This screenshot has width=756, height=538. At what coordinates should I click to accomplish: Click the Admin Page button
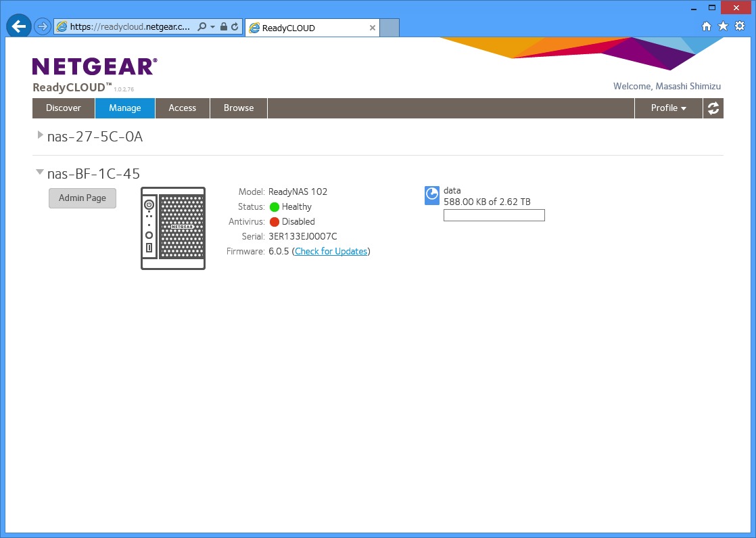[x=82, y=198]
